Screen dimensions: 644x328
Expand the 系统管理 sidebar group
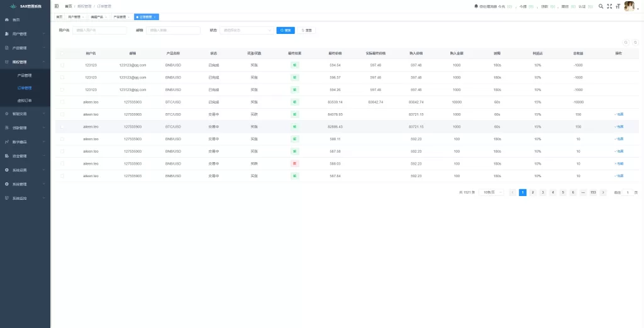(25, 184)
